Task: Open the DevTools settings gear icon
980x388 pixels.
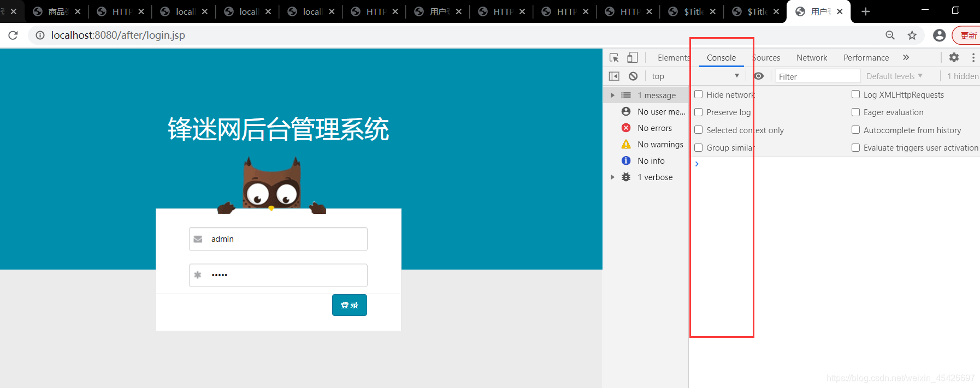Action: tap(954, 57)
